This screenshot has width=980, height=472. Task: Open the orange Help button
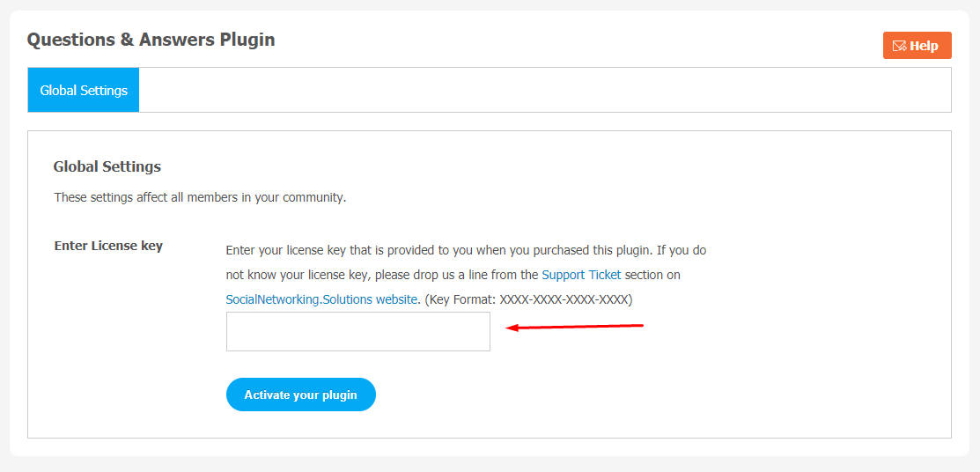pyautogui.click(x=917, y=46)
